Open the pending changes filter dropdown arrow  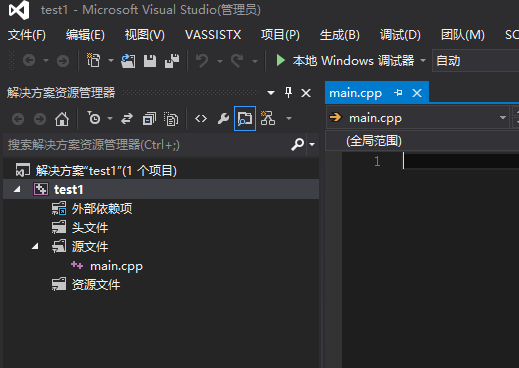coord(110,118)
